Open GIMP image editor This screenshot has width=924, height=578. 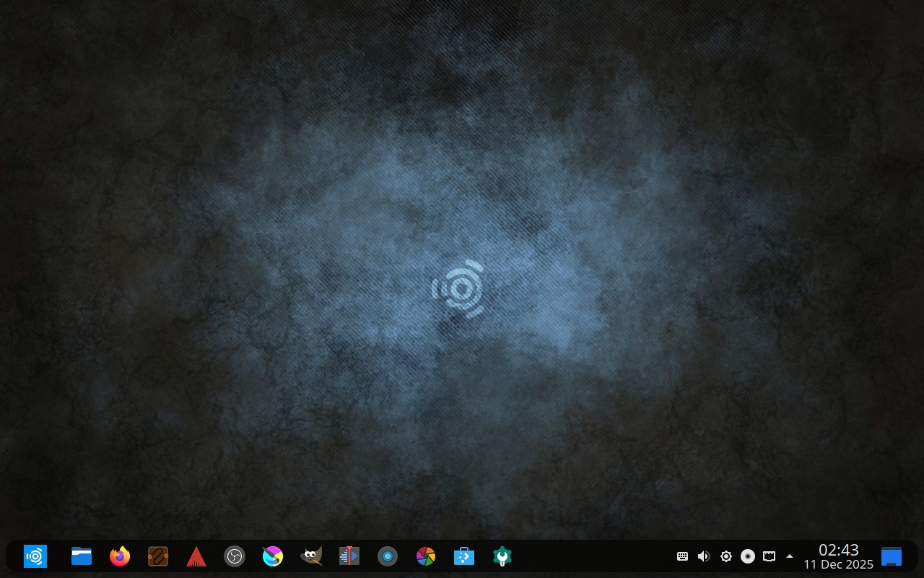[311, 556]
